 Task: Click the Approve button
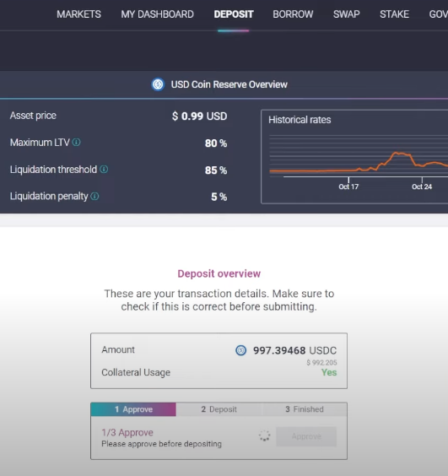tap(306, 436)
